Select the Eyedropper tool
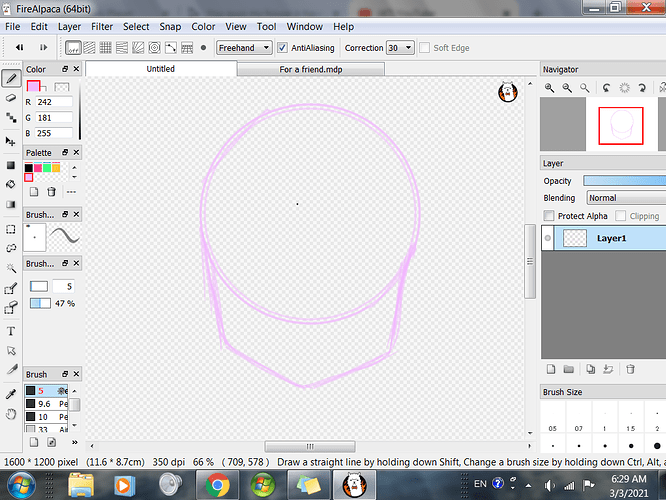Viewport: 666px width, 500px height. click(x=11, y=394)
